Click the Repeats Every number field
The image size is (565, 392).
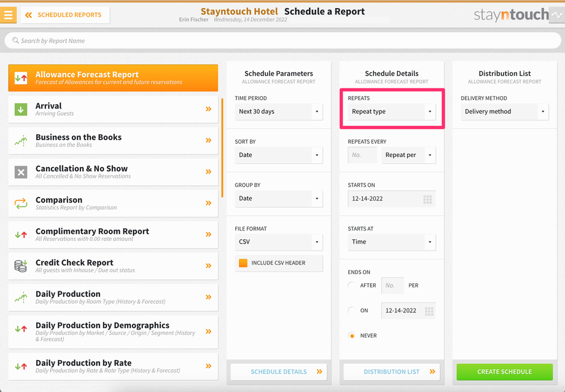[x=362, y=155]
